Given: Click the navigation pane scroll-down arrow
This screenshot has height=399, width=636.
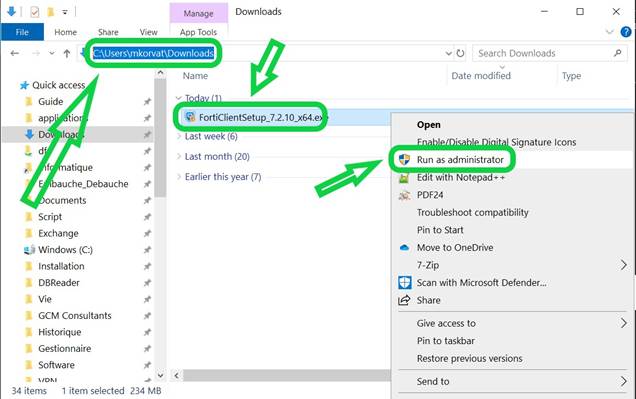Looking at the screenshot, I should tap(160, 375).
